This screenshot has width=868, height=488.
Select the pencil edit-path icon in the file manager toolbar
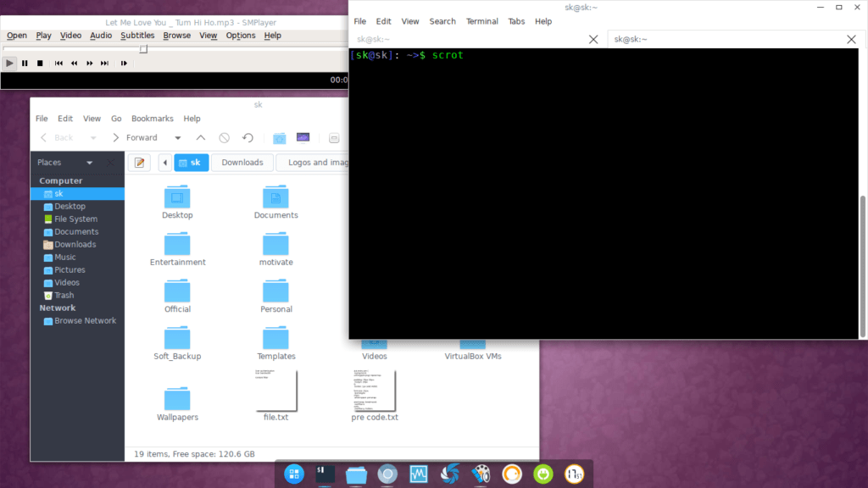pyautogui.click(x=138, y=162)
